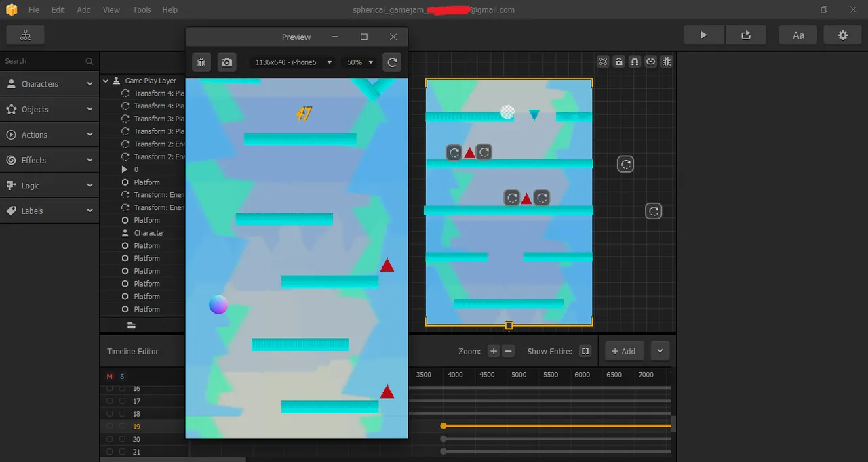Select the red spike on the second platform
This screenshot has height=462, width=868.
469,152
